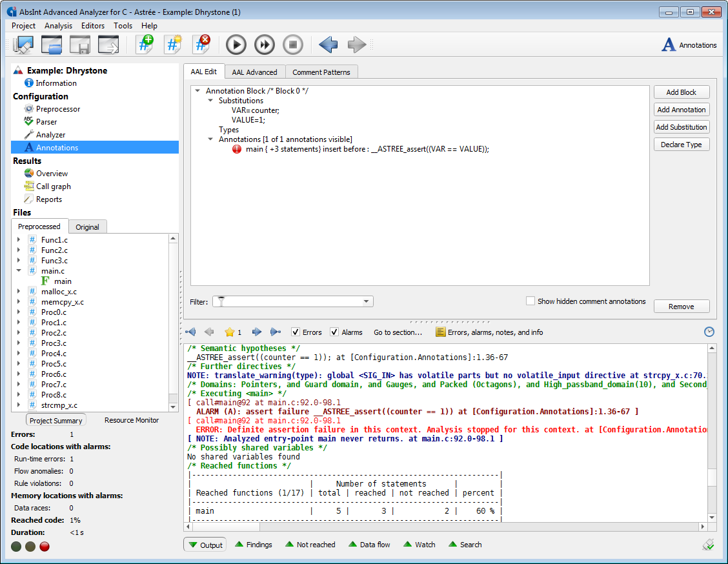The height and width of the screenshot is (564, 728).
Task: Click the remove file hash-X icon
Action: [x=201, y=45]
